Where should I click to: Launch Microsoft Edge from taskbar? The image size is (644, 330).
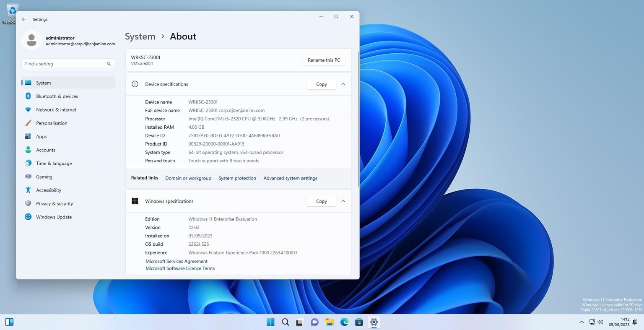[344, 322]
